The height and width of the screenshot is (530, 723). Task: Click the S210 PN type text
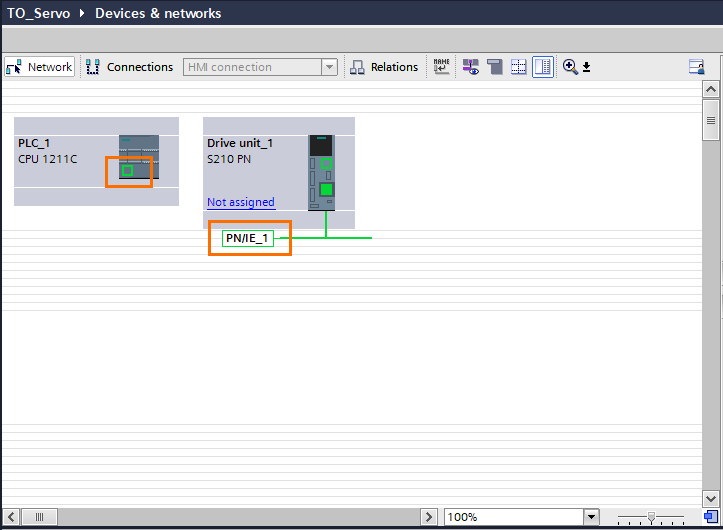pyautogui.click(x=229, y=159)
